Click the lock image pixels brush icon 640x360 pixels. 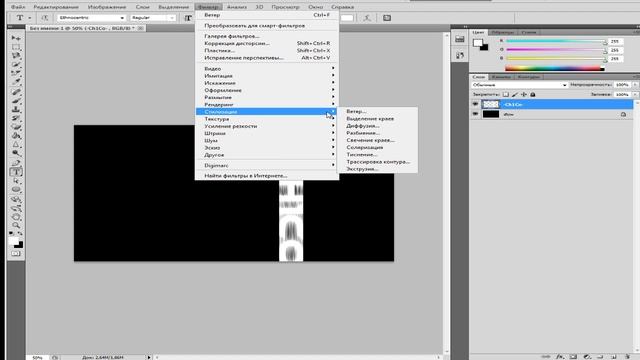(x=515, y=94)
